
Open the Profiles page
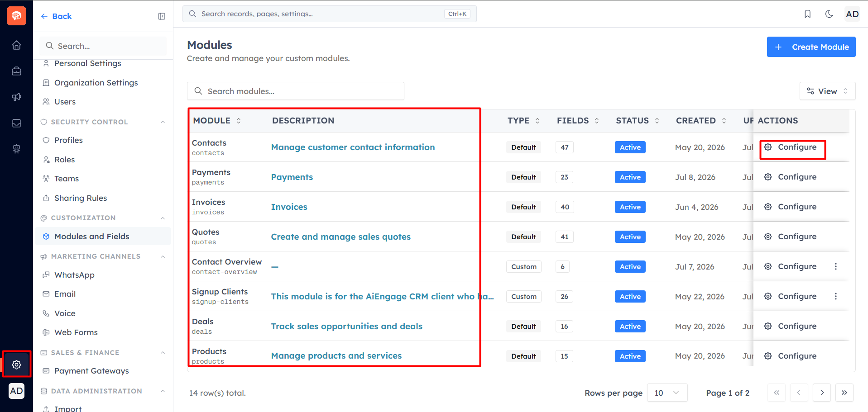[x=68, y=140]
